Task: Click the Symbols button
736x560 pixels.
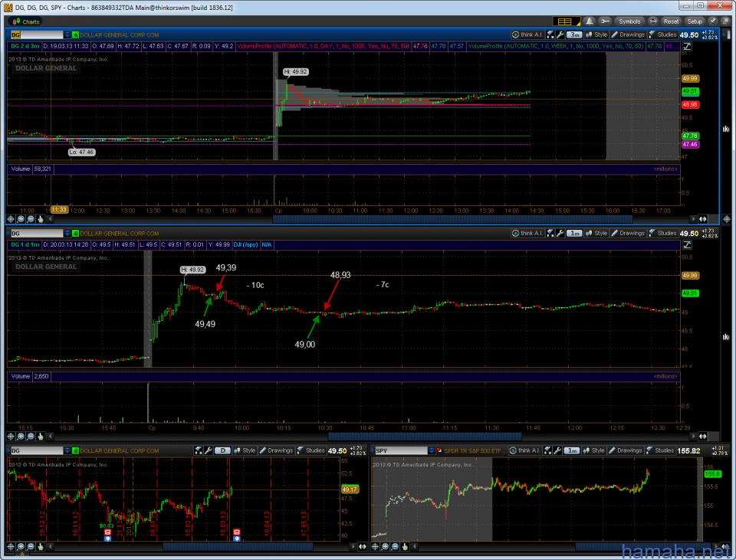Action: pyautogui.click(x=629, y=21)
